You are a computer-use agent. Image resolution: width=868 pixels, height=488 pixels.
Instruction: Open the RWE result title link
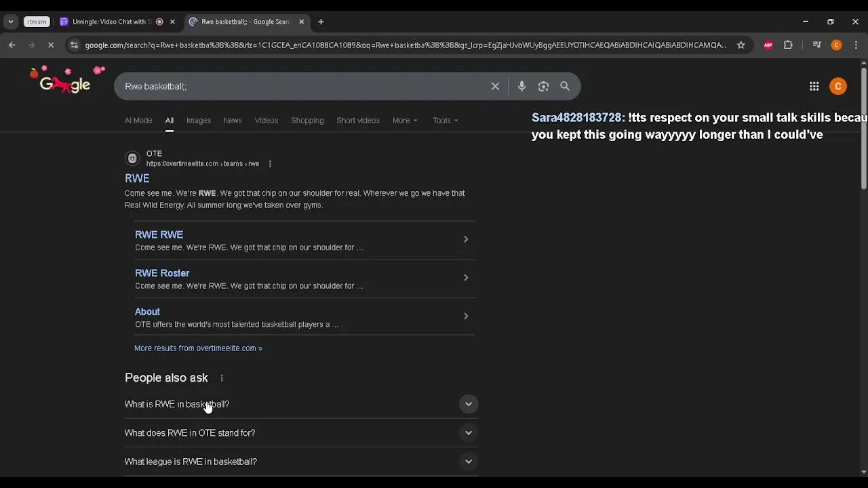point(137,178)
